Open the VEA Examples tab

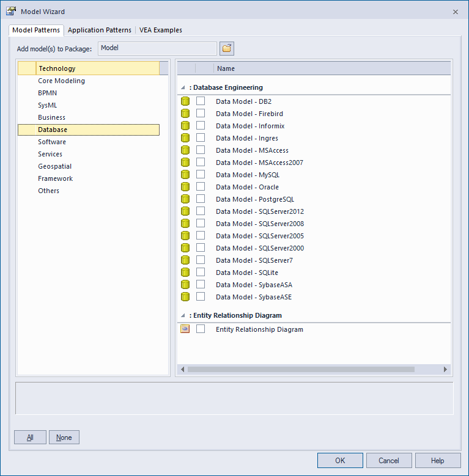(x=161, y=30)
